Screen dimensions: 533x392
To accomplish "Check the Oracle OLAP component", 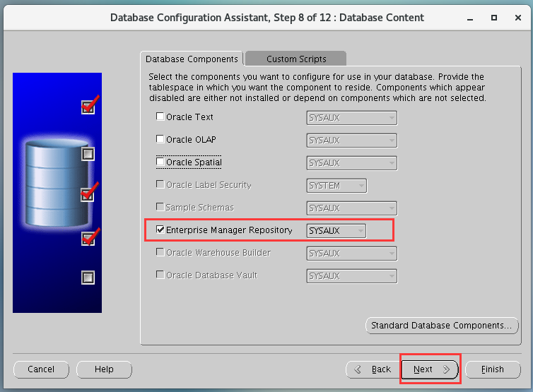I will click(160, 139).
